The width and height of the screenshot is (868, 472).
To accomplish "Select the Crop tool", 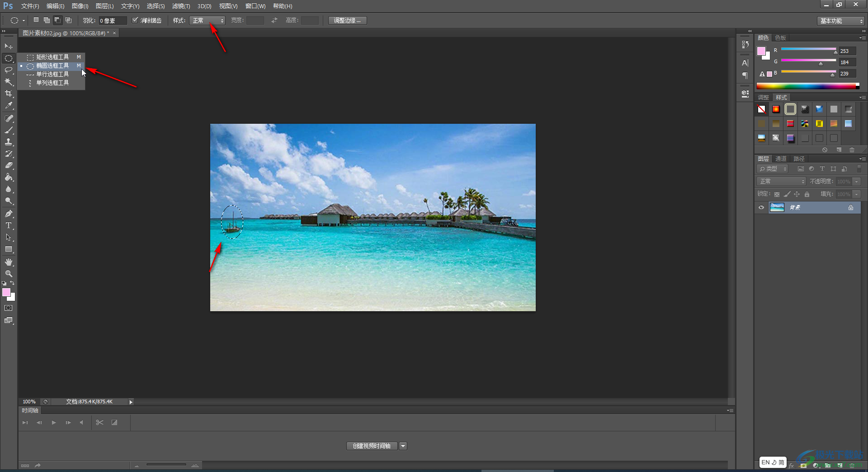I will click(x=9, y=93).
